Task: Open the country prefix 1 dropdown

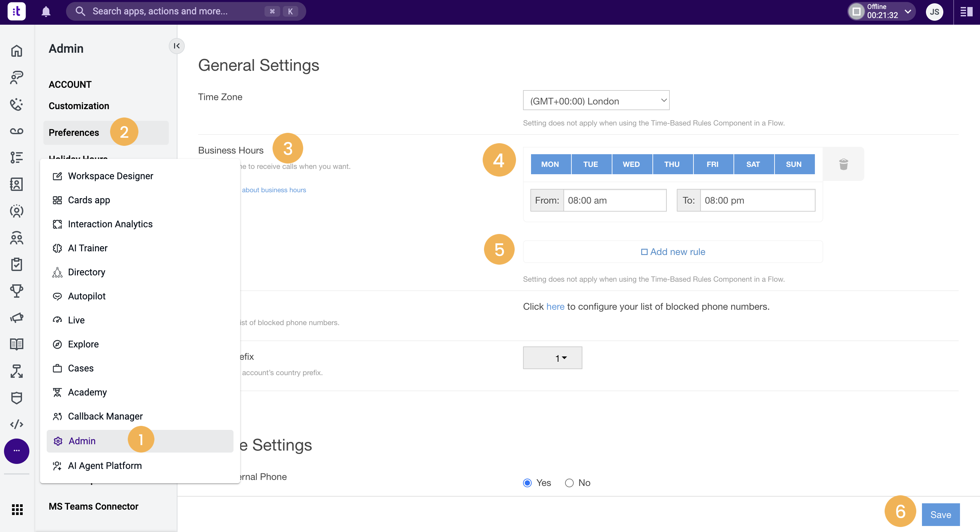Action: click(x=552, y=358)
